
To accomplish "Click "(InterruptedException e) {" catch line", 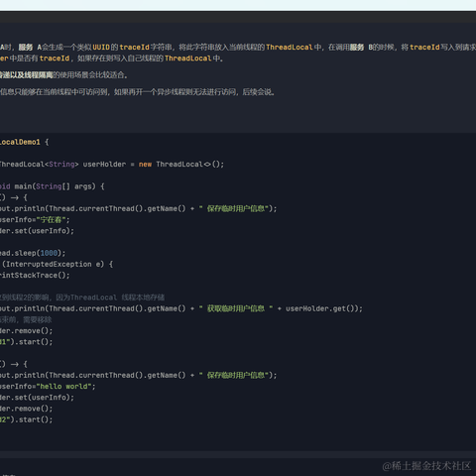I will point(58,264).
